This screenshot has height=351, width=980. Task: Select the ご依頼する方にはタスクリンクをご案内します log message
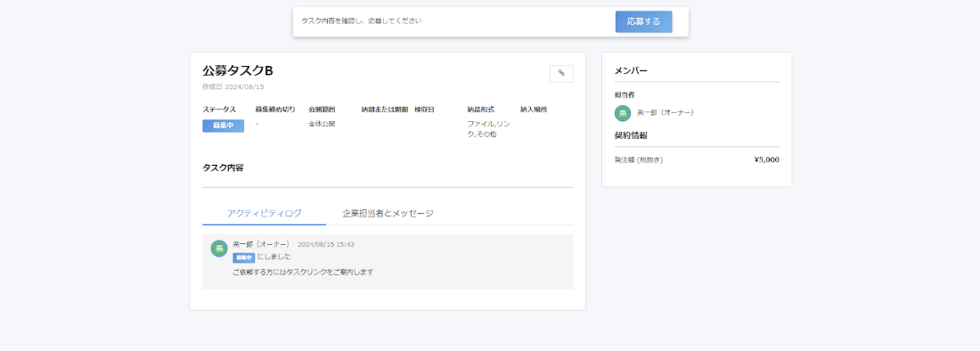point(303,273)
